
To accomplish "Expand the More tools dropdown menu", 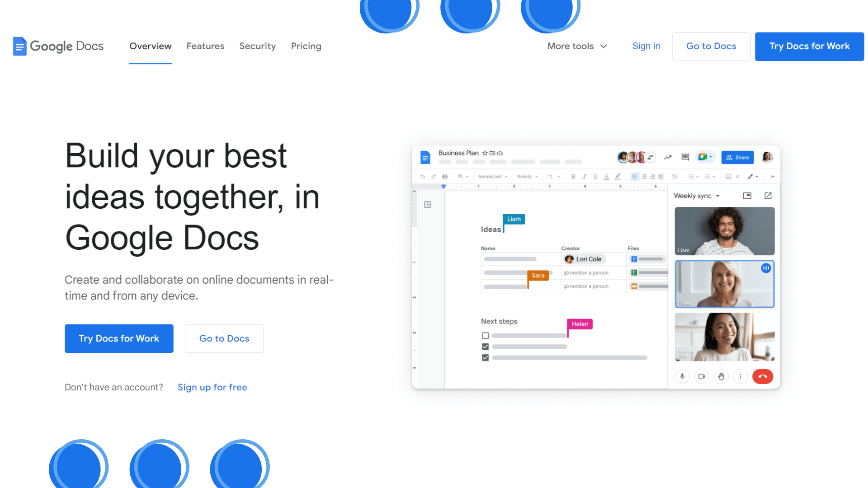I will (x=578, y=47).
